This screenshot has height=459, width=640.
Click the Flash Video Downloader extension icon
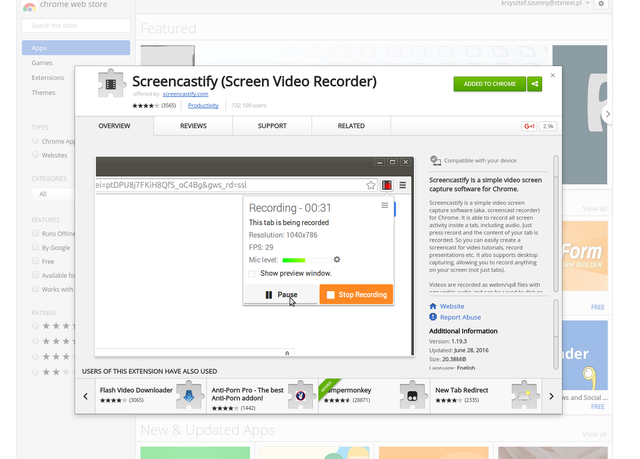click(189, 395)
